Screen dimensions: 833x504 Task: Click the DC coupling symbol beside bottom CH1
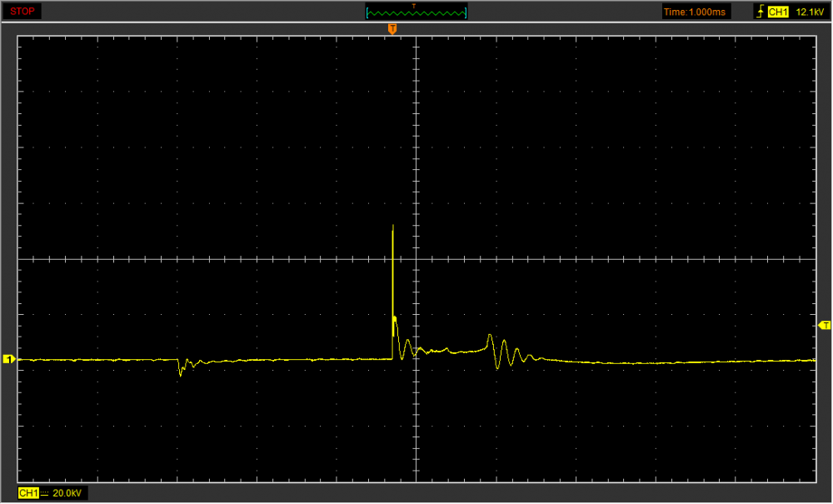tap(45, 493)
